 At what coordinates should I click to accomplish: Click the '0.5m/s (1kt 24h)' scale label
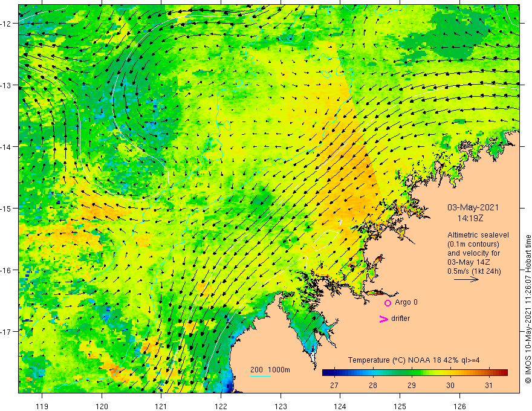[474, 271]
